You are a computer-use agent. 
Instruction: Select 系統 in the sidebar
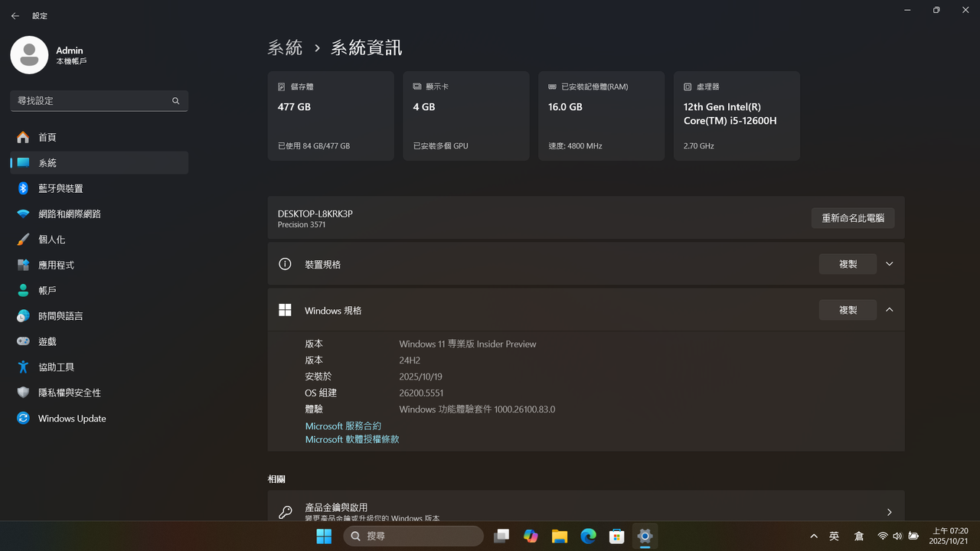tap(99, 162)
